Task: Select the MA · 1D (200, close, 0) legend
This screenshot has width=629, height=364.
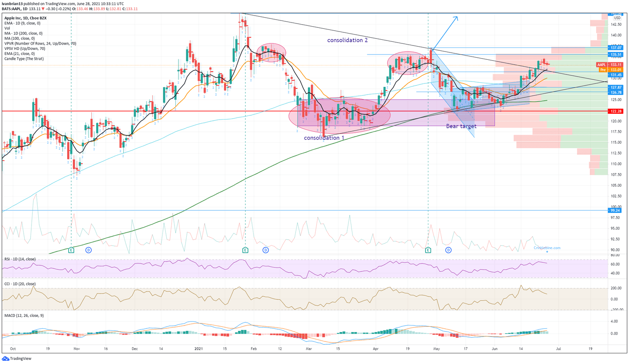Action: pos(23,34)
